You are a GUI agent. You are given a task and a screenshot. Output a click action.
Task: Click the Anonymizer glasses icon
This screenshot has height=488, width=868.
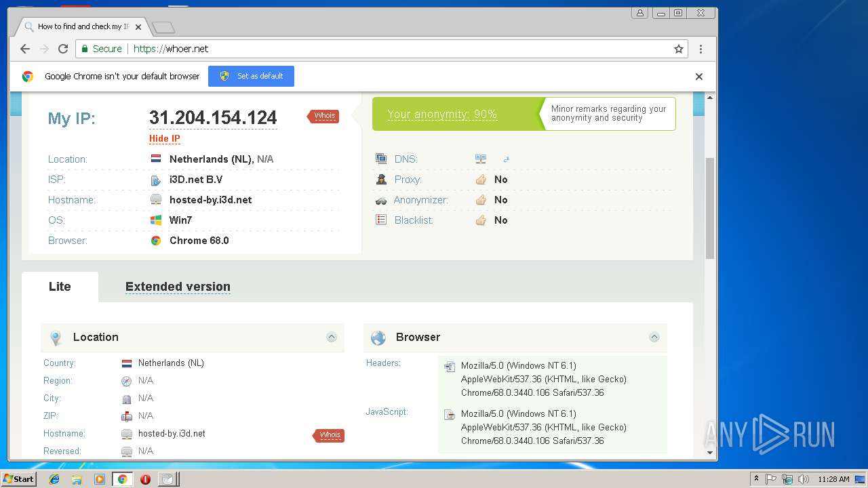coord(381,200)
